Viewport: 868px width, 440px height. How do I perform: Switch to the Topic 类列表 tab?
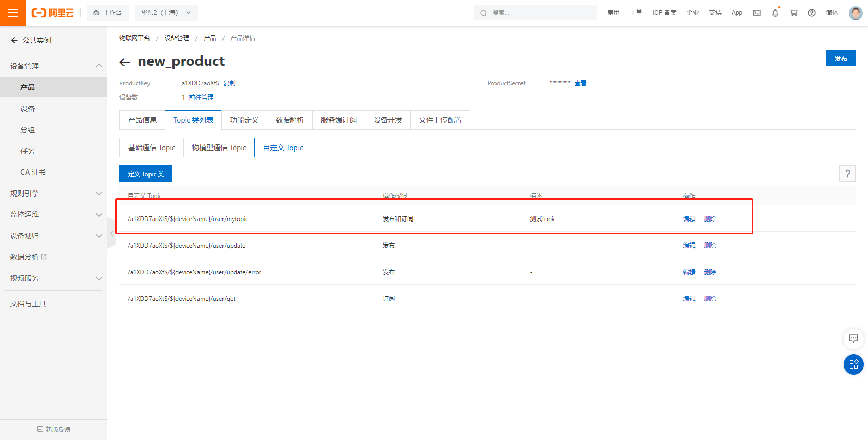click(193, 120)
